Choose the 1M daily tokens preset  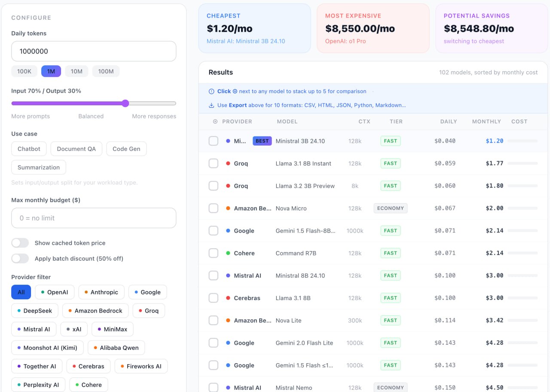pos(51,71)
